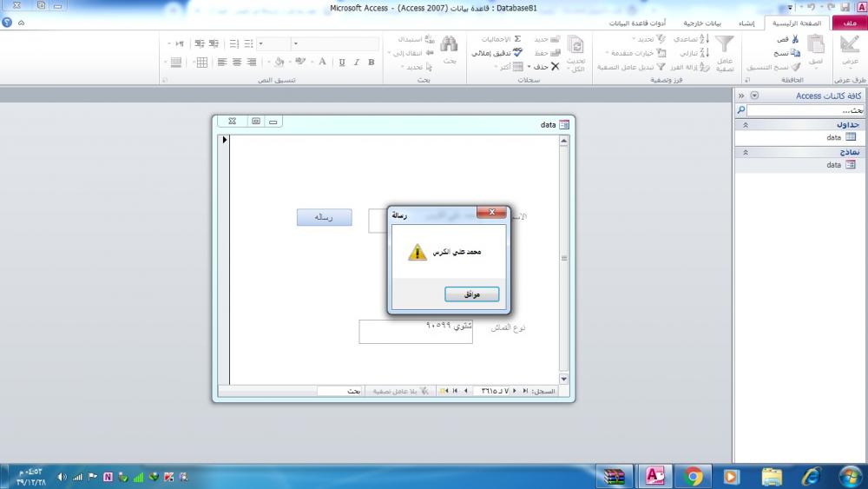Toggle underline U formatting
The height and width of the screenshot is (489, 868).
pos(341,62)
